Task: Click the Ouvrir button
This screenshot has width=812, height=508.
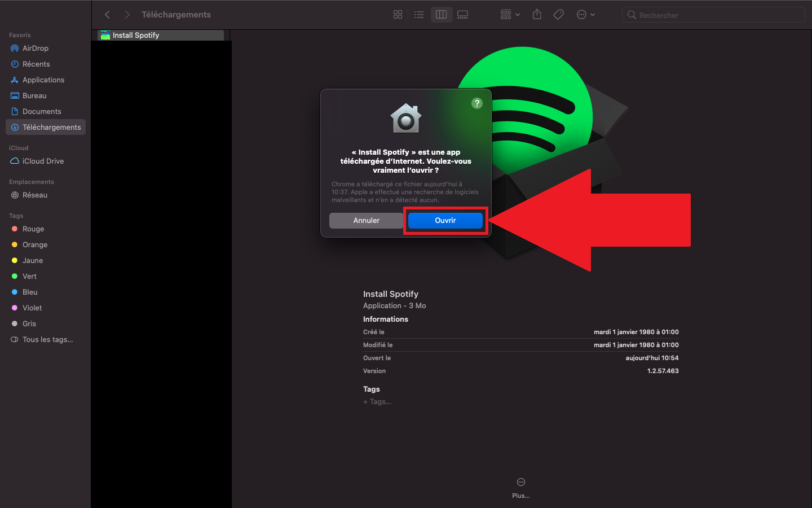Action: (x=445, y=221)
